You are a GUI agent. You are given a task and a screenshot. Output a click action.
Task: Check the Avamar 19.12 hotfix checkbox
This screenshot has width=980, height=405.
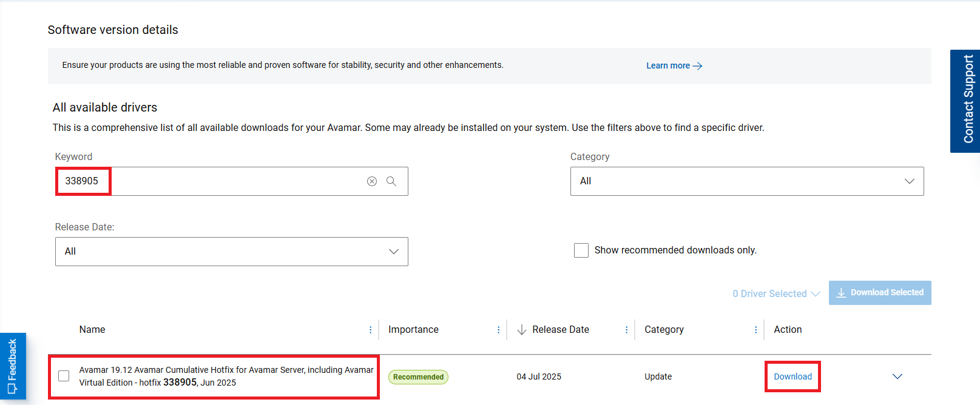pyautogui.click(x=64, y=376)
